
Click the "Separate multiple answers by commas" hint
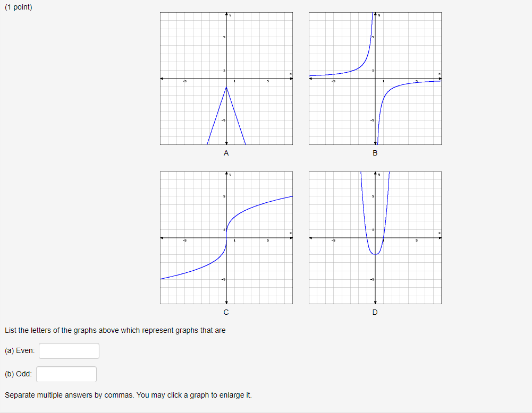pos(128,395)
